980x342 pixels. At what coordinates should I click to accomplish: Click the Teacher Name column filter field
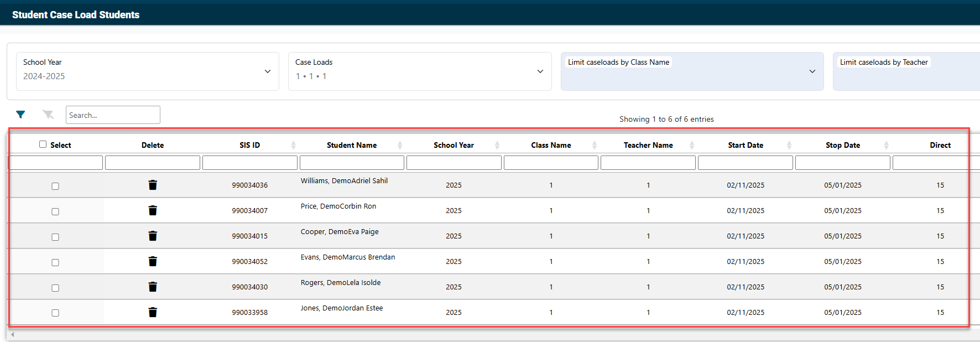(x=648, y=163)
